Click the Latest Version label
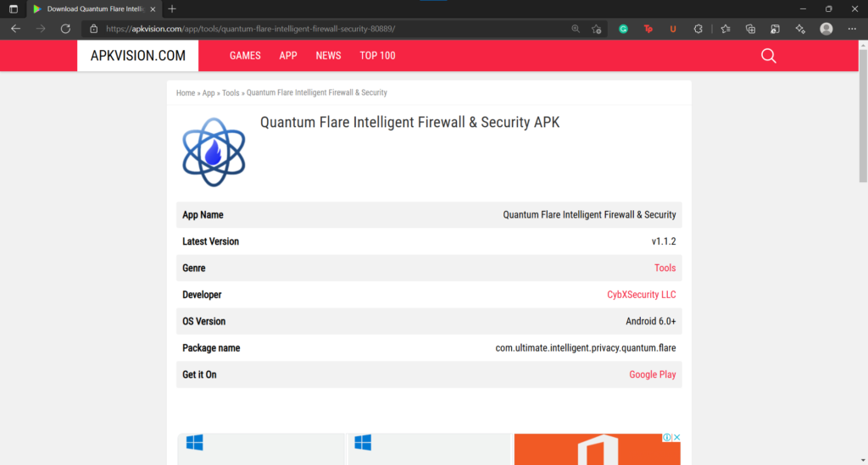This screenshot has height=465, width=868. click(x=210, y=241)
